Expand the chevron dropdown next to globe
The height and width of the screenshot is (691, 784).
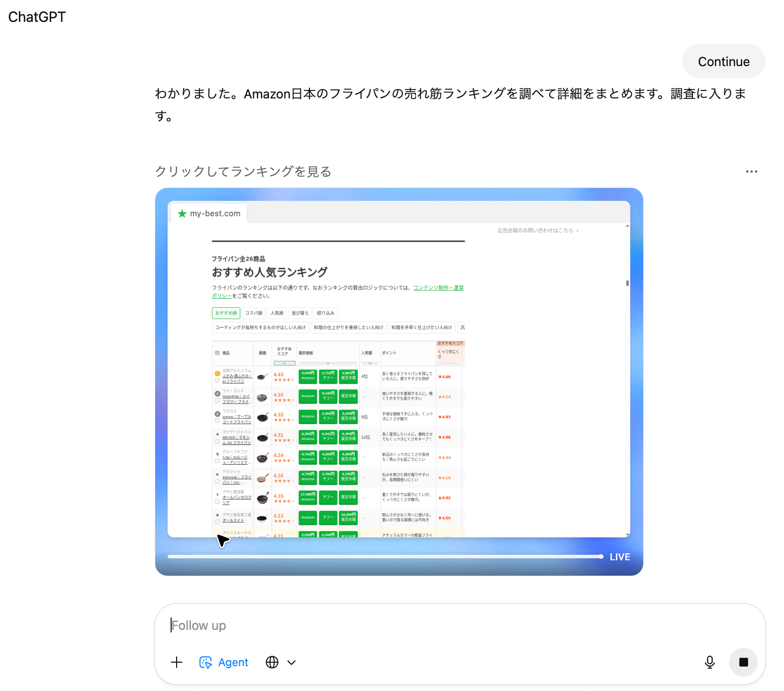tap(292, 662)
